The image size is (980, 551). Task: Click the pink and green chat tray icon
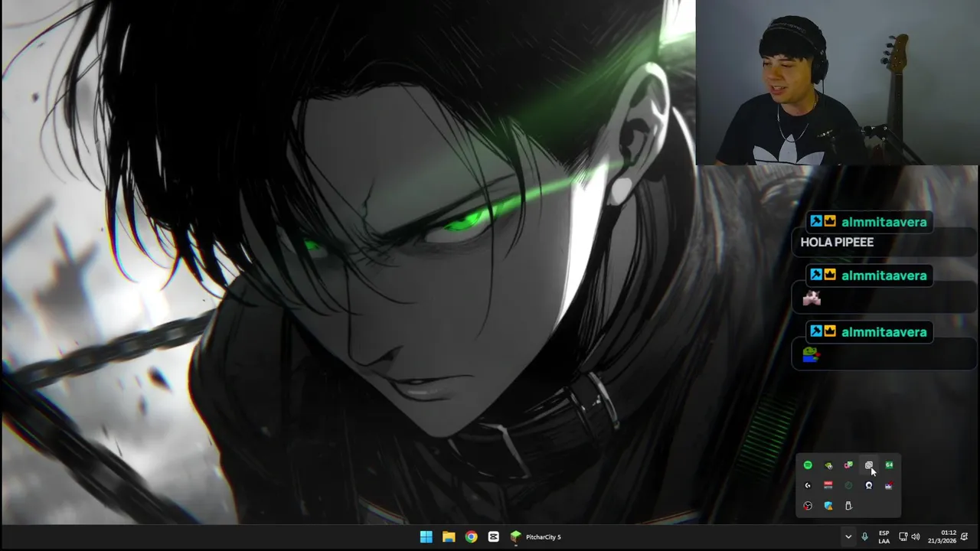(848, 465)
